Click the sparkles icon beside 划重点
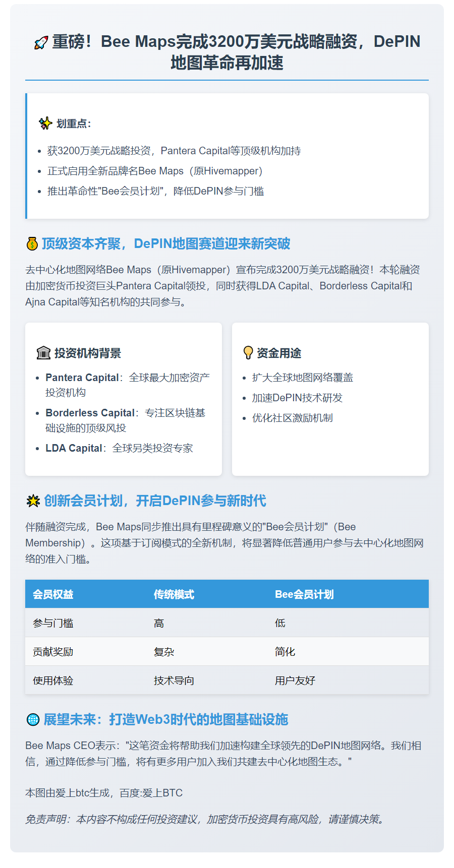Screen dimensions: 454x868 (x=45, y=123)
